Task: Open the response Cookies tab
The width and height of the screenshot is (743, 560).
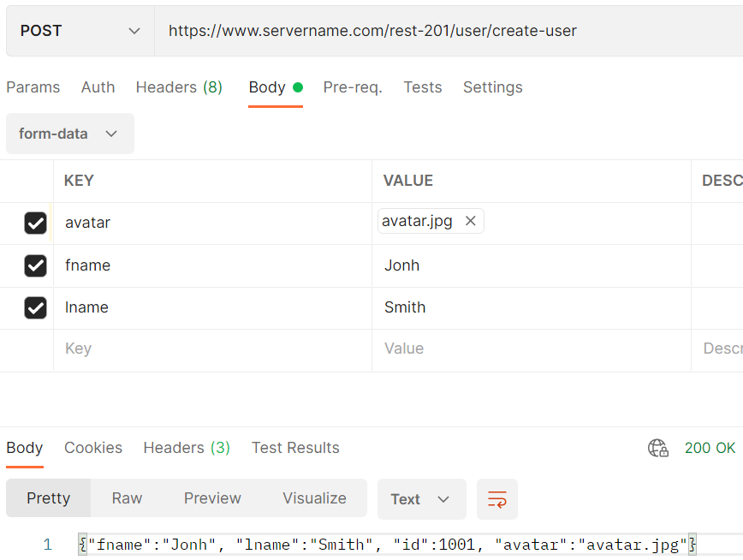Action: (x=93, y=448)
